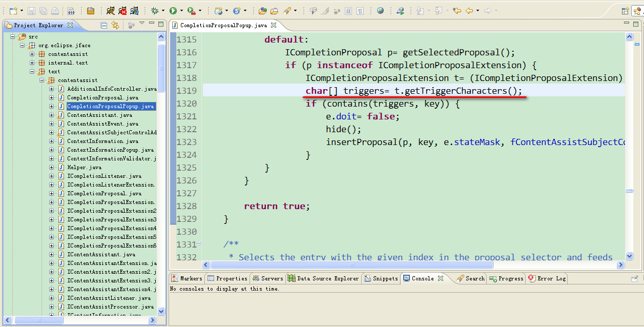Screen dimensions: 644x327
Task: Go to Last Edit Location icon
Action: click(457, 10)
